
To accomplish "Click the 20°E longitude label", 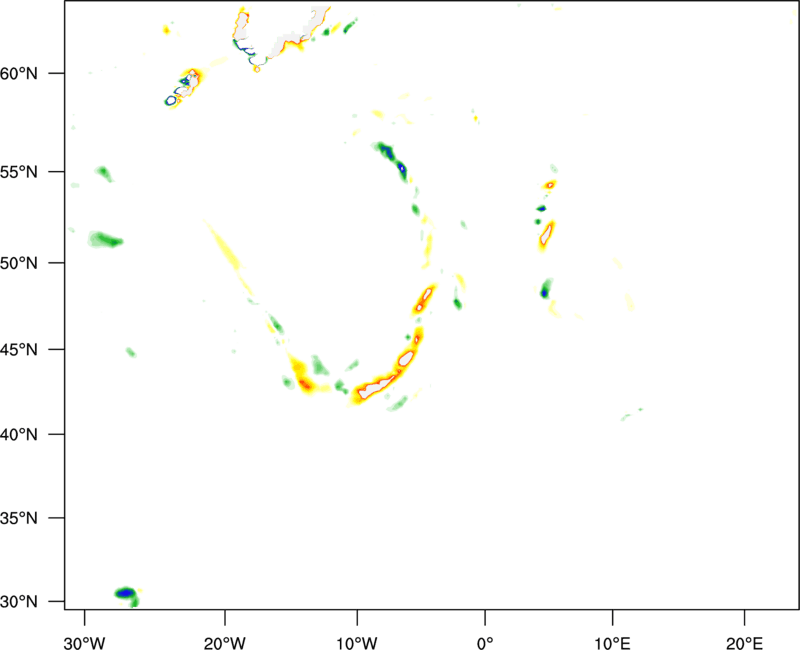I will point(744,643).
